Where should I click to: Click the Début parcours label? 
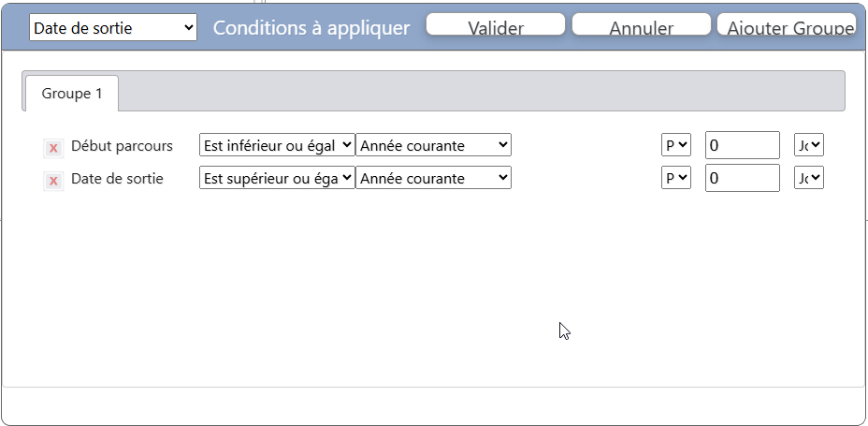122,146
